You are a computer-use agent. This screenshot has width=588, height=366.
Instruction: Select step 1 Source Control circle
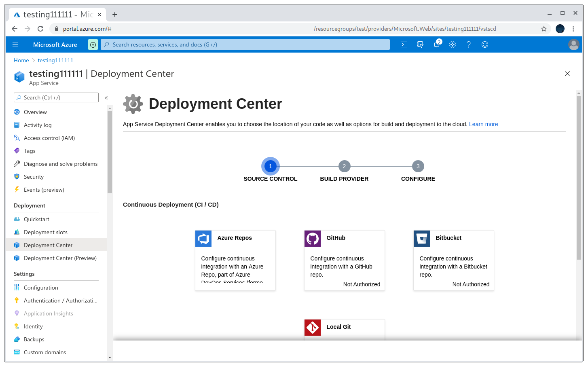[x=271, y=166]
